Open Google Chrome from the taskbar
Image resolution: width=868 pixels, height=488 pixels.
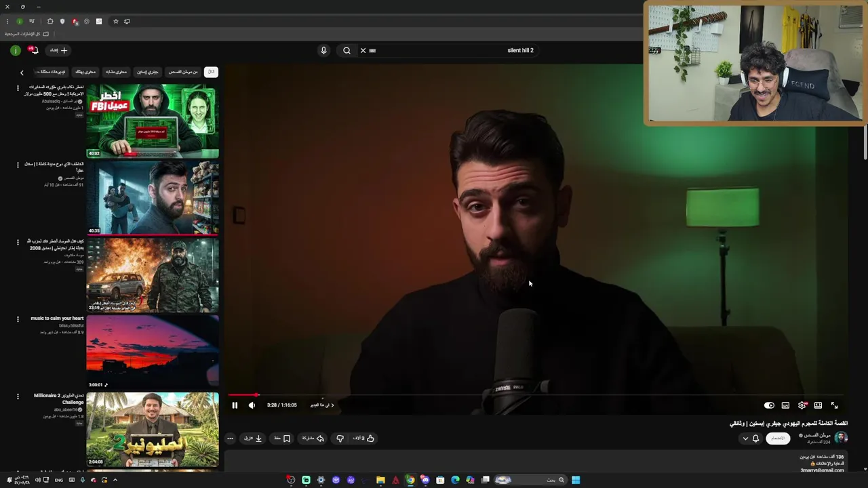click(x=410, y=480)
